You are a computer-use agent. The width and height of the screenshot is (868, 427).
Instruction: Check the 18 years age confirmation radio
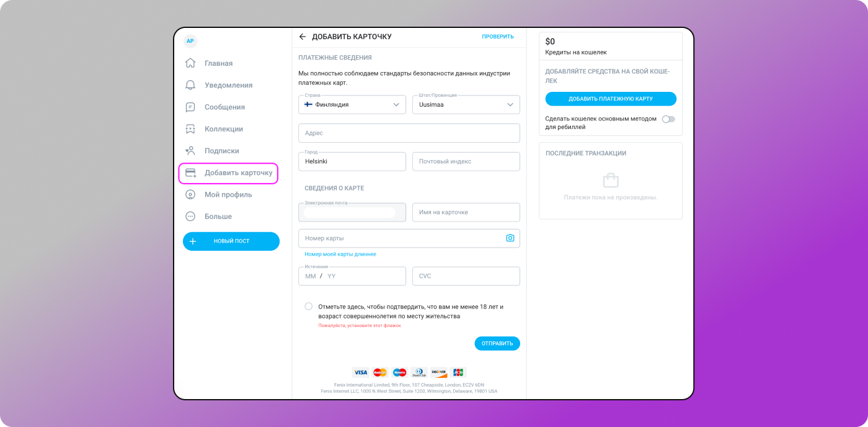[309, 307]
